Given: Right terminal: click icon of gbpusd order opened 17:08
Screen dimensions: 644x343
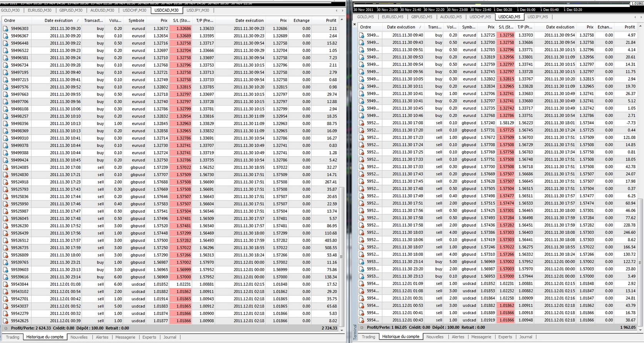Looking at the screenshot, I should 361,123.
